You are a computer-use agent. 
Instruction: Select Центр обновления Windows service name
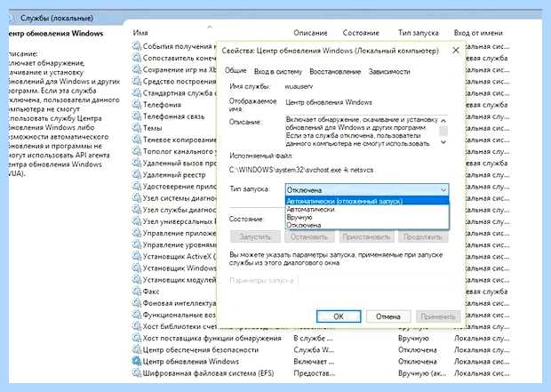click(x=191, y=362)
